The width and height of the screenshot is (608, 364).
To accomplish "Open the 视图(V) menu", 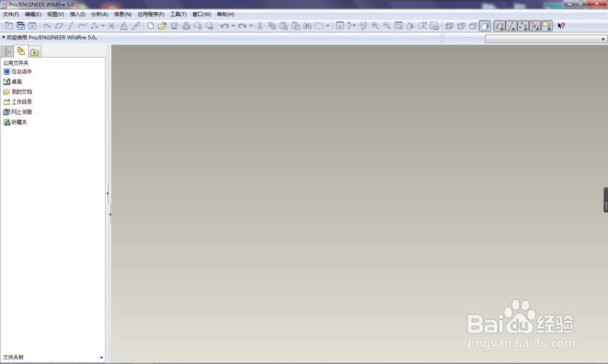I will (55, 15).
